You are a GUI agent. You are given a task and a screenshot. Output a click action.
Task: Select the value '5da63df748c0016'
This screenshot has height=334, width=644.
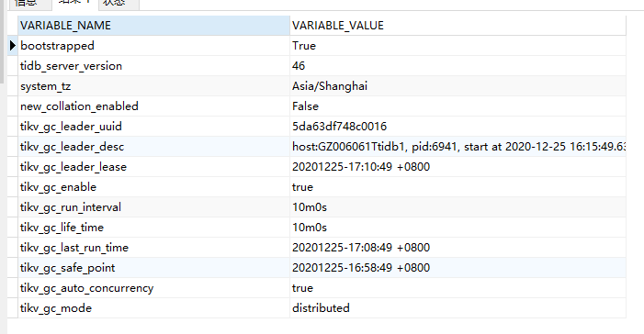458,127
